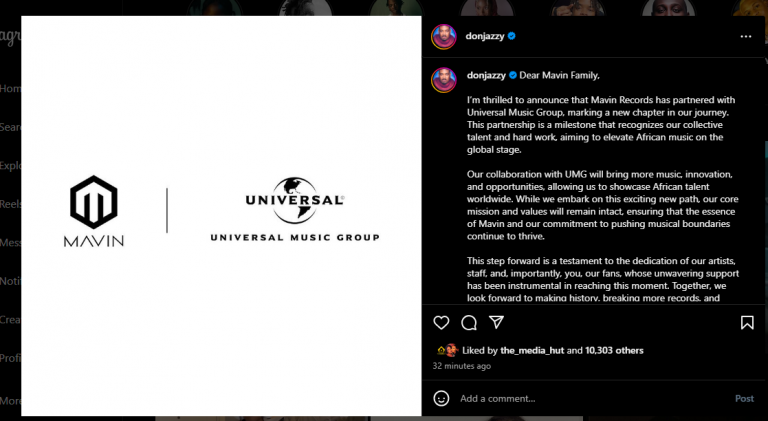Open Reels from the left sidebar

[x=10, y=204]
